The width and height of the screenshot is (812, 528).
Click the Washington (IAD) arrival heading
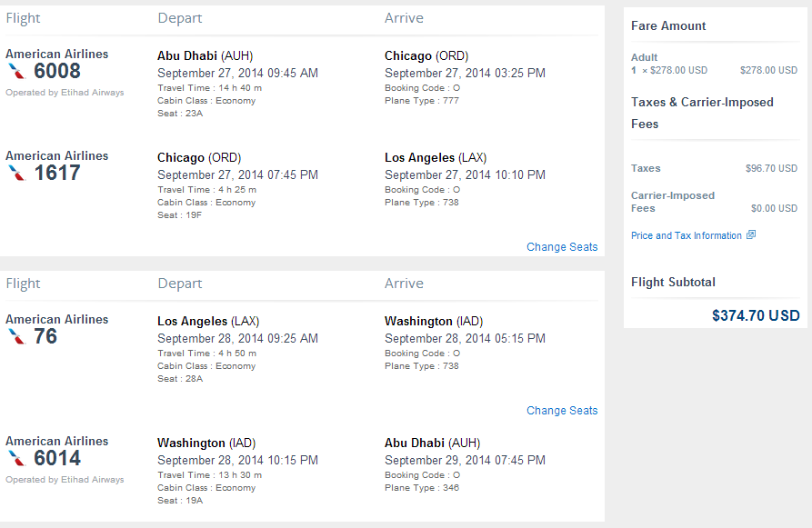pyautogui.click(x=434, y=322)
